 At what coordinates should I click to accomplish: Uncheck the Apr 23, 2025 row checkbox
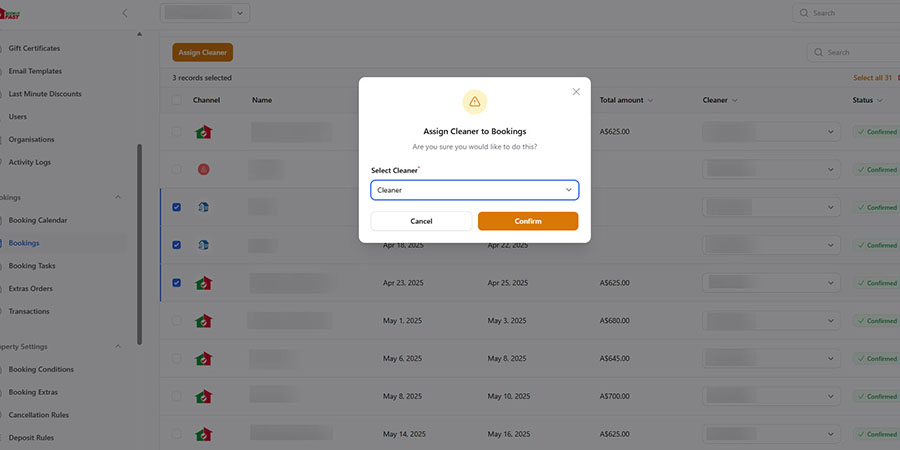[x=177, y=283]
